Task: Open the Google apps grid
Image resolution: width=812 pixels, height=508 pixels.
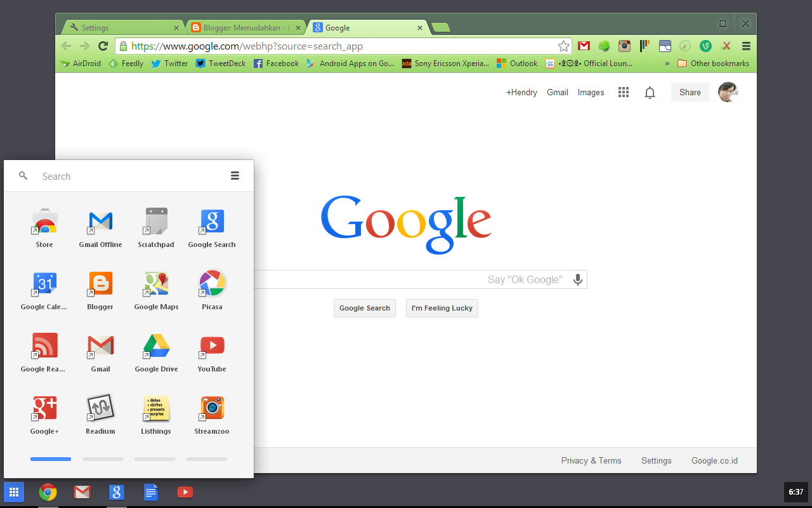Action: click(x=624, y=92)
